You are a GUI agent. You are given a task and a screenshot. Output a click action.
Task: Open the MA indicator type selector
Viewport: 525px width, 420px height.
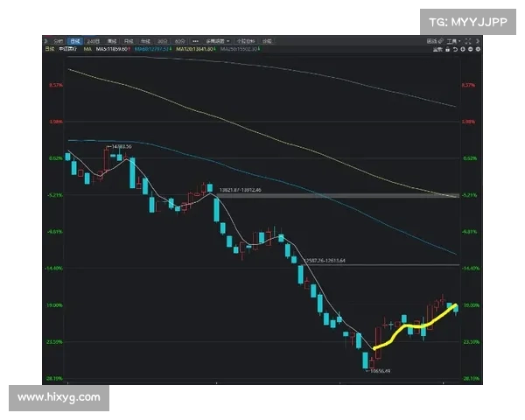(x=87, y=50)
